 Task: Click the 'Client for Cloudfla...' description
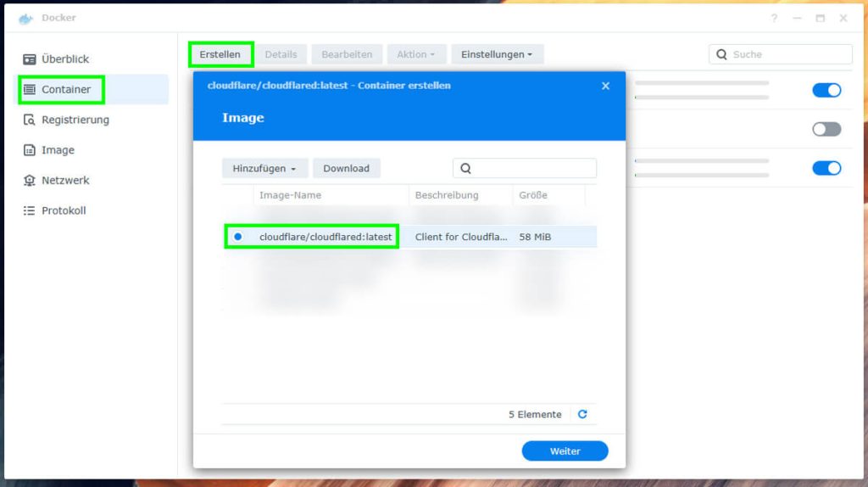(x=461, y=237)
